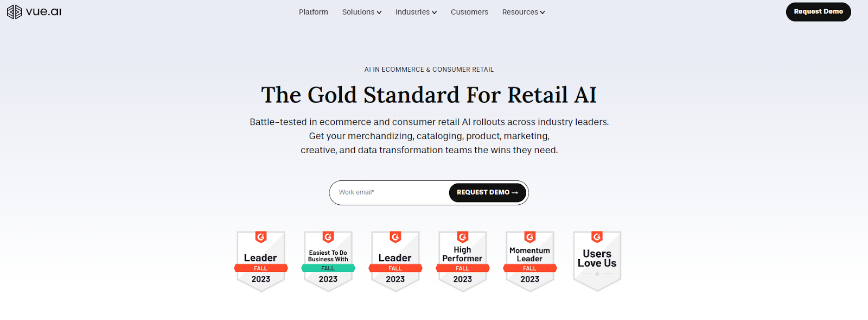This screenshot has height=320, width=868.
Task: Select the Easiest To Do Business With badge
Action: [x=328, y=261]
